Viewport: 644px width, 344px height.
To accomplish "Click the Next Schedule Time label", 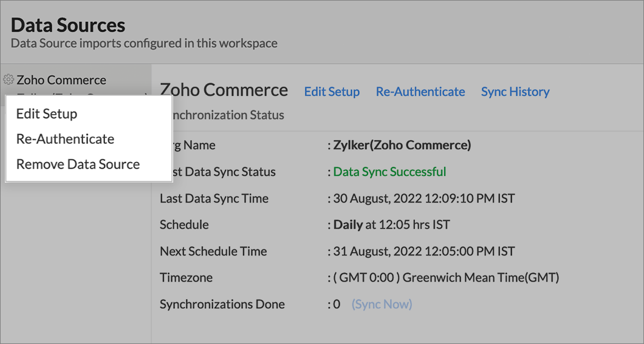I will pyautogui.click(x=213, y=251).
